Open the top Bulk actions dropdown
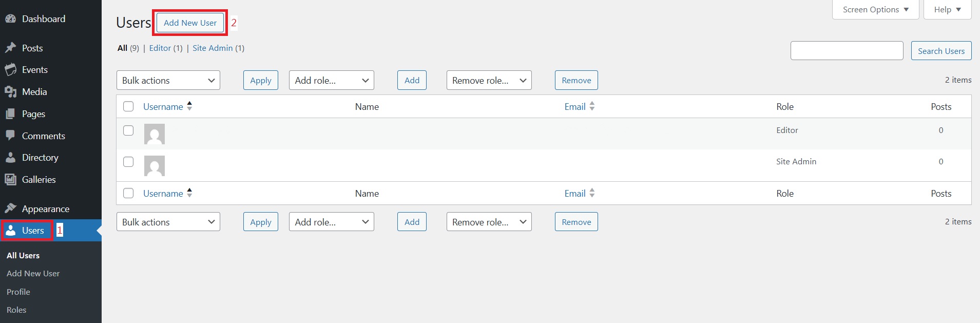This screenshot has height=323, width=980. pyautogui.click(x=168, y=81)
